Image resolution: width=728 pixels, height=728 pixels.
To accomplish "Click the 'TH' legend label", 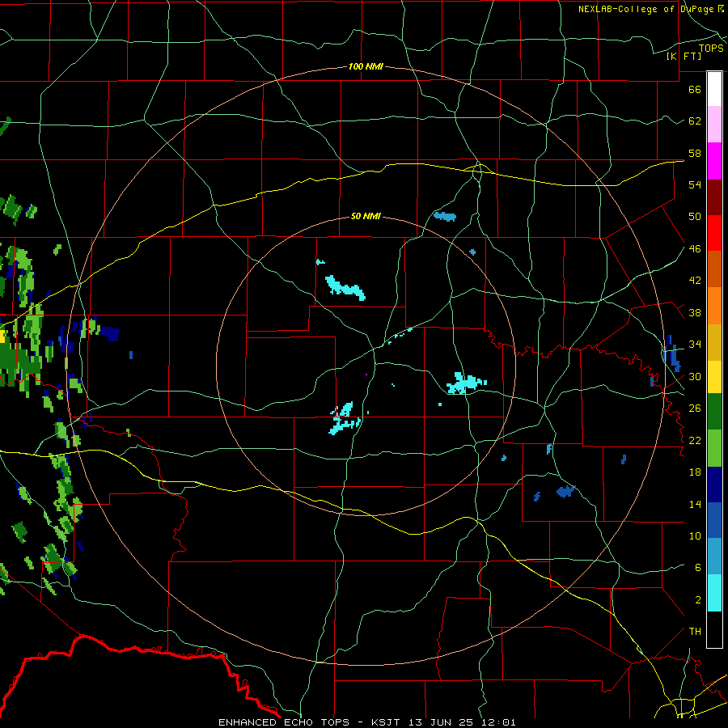I will tap(695, 632).
